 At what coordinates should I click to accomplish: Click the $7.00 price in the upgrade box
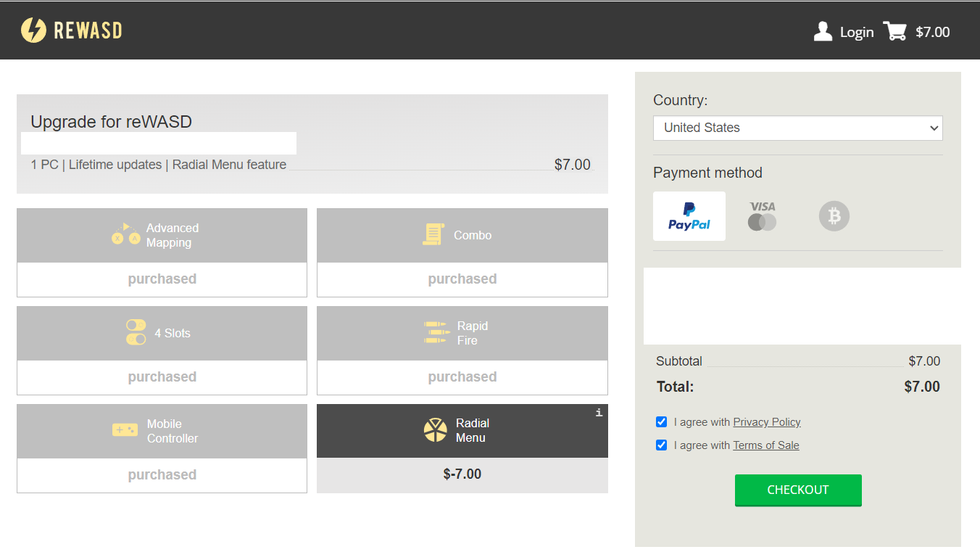[x=573, y=165]
